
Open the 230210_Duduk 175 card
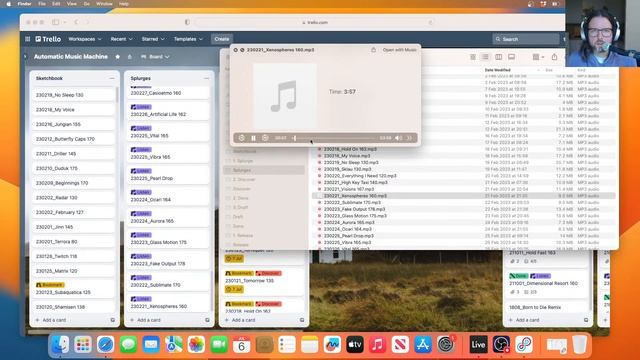pyautogui.click(x=73, y=169)
